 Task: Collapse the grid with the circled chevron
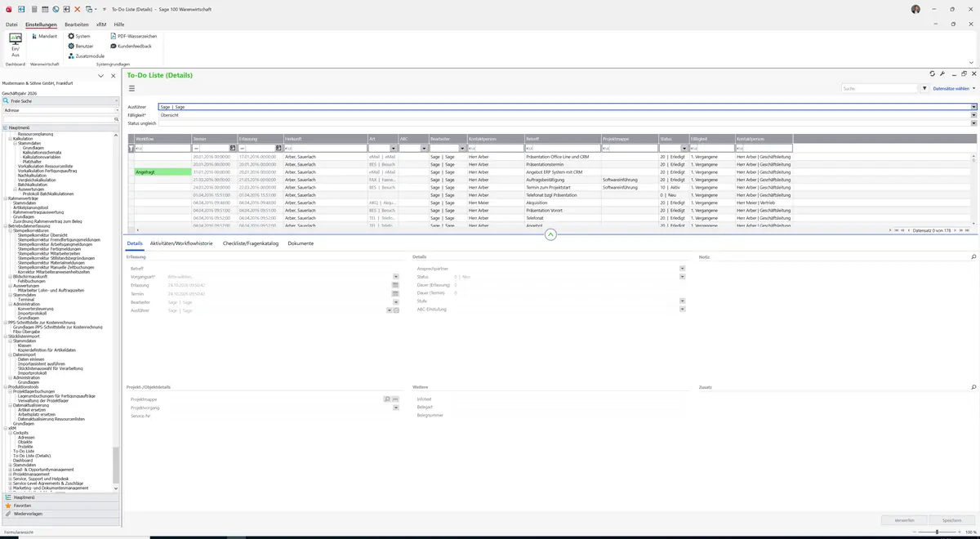tap(550, 234)
